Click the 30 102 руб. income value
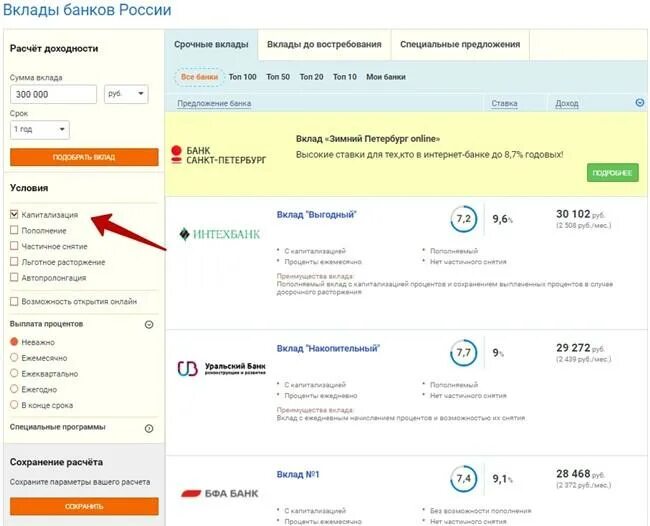650x526 pixels. point(580,214)
